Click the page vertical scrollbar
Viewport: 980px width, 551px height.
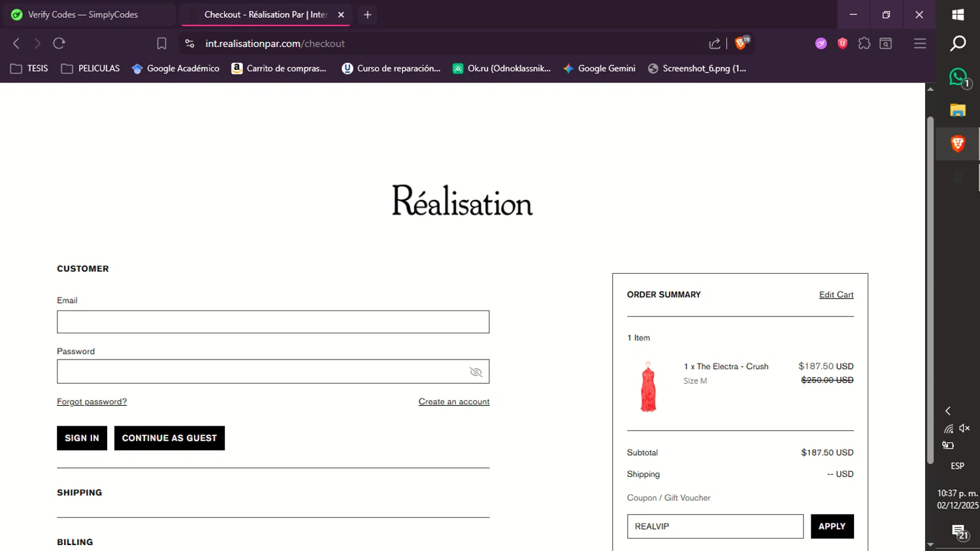[930, 290]
